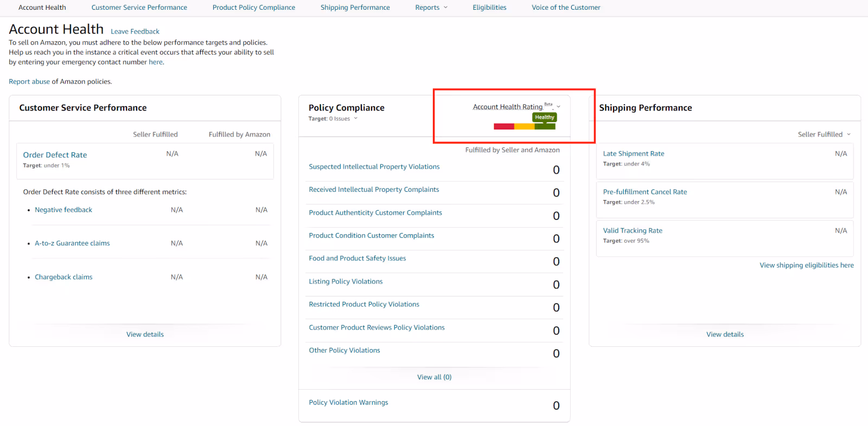This screenshot has height=426, width=868.
Task: Expand the Target: 0 Issues dropdown
Action: [333, 119]
